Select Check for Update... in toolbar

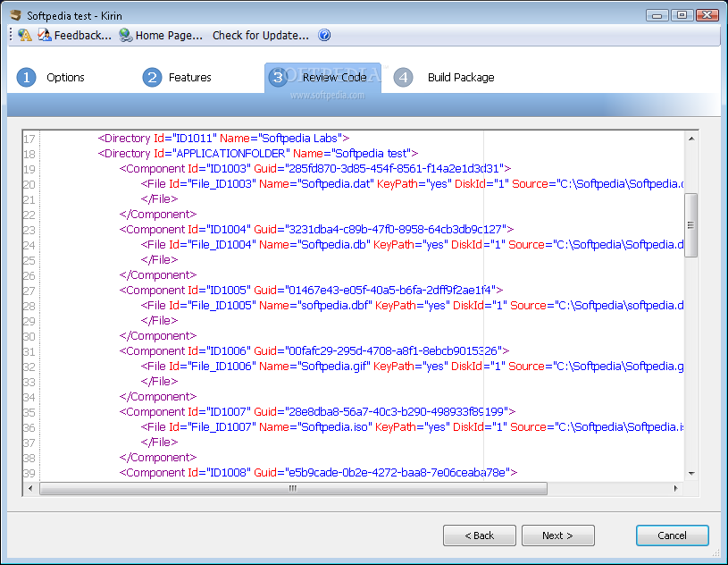(261, 36)
